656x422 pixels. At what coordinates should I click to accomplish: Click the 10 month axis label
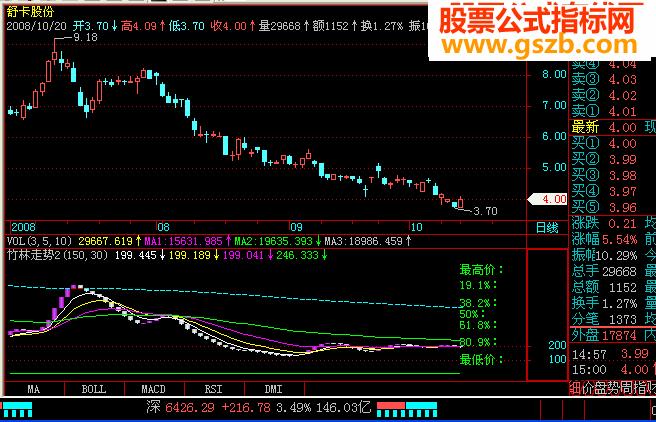point(415,227)
